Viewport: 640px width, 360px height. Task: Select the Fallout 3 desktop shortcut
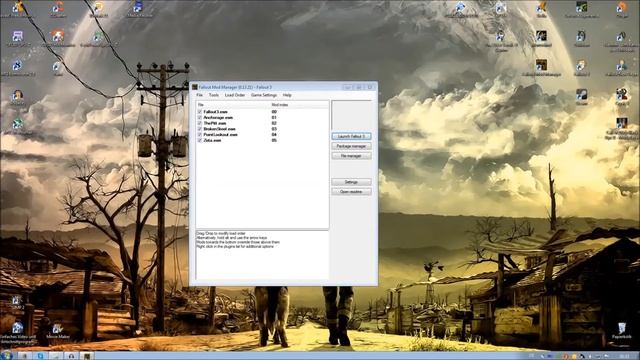(581, 67)
